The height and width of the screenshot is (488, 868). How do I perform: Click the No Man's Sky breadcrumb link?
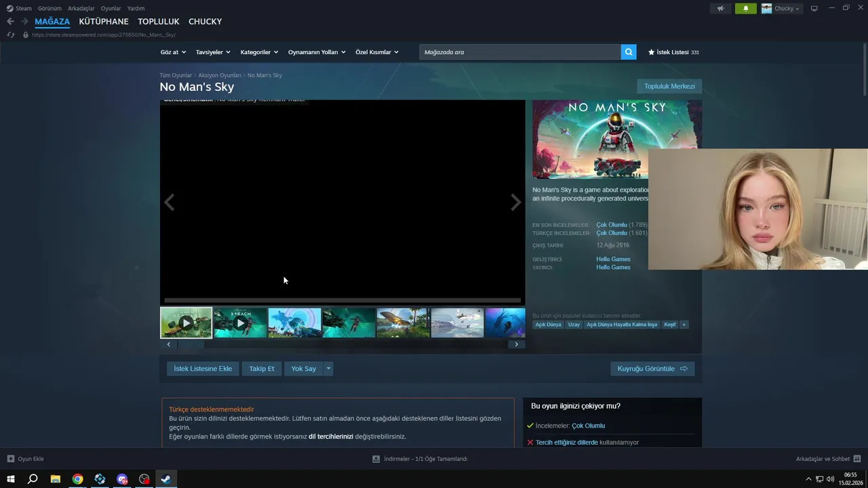tap(264, 75)
